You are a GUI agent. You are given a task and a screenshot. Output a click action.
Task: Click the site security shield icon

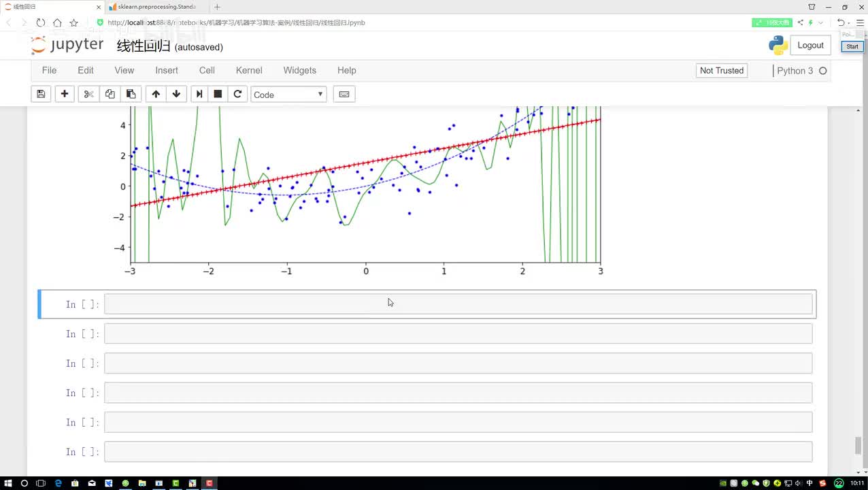click(x=100, y=22)
